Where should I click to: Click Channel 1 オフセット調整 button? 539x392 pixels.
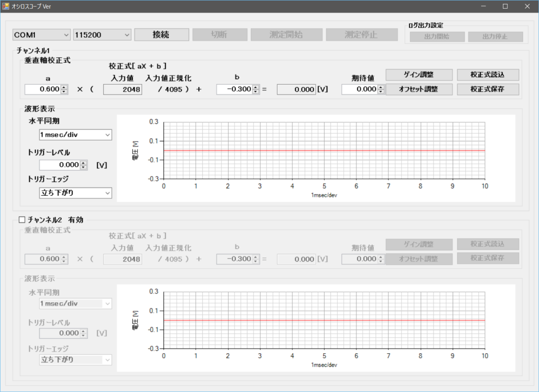coord(419,89)
